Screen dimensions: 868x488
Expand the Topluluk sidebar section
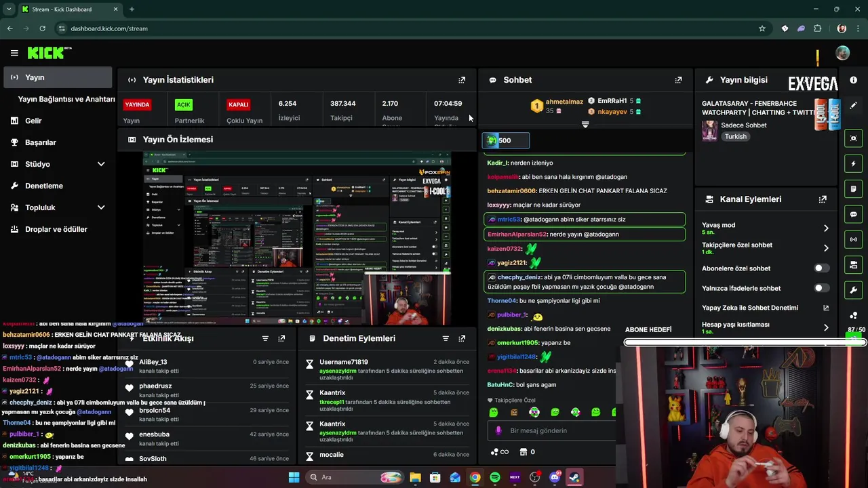[101, 207]
